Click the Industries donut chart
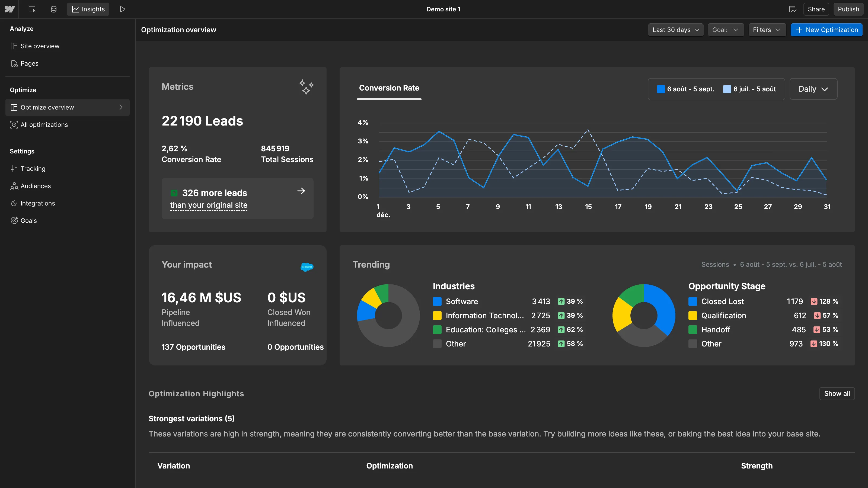The height and width of the screenshot is (488, 868). (388, 315)
